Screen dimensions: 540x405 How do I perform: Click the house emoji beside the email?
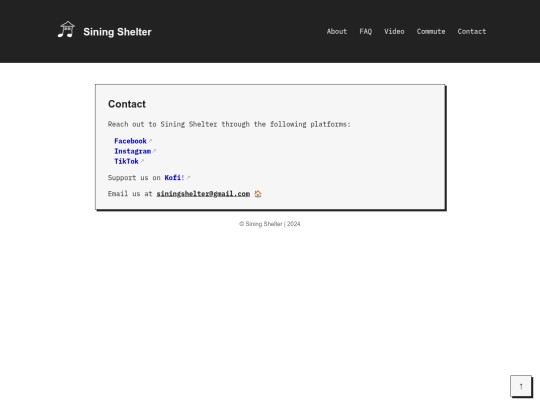[x=258, y=194]
